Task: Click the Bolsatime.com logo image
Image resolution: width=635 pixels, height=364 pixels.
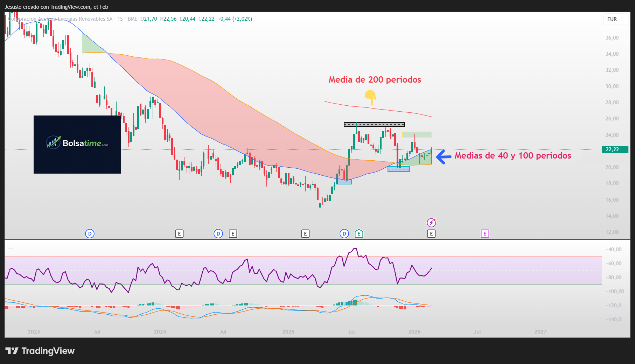Action: click(77, 144)
